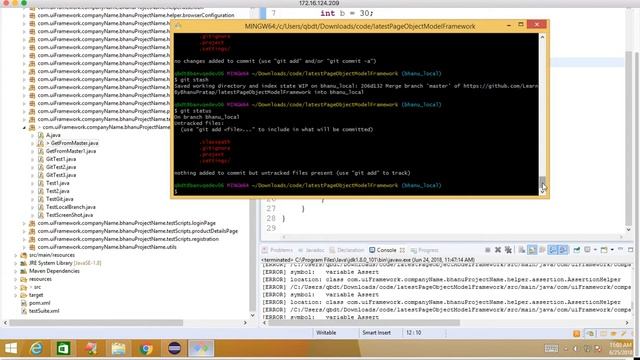
Task: Expand the testScripts.loginPage package
Action: pyautogui.click(x=24, y=223)
